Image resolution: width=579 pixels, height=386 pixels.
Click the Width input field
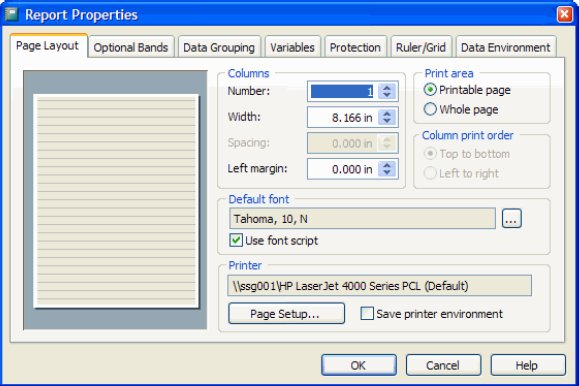pyautogui.click(x=342, y=117)
